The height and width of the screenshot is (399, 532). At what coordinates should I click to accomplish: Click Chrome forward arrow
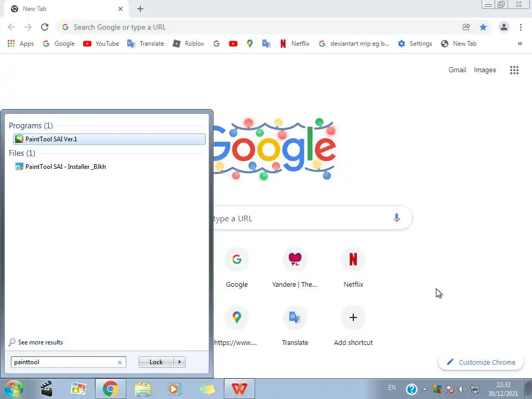pos(28,27)
